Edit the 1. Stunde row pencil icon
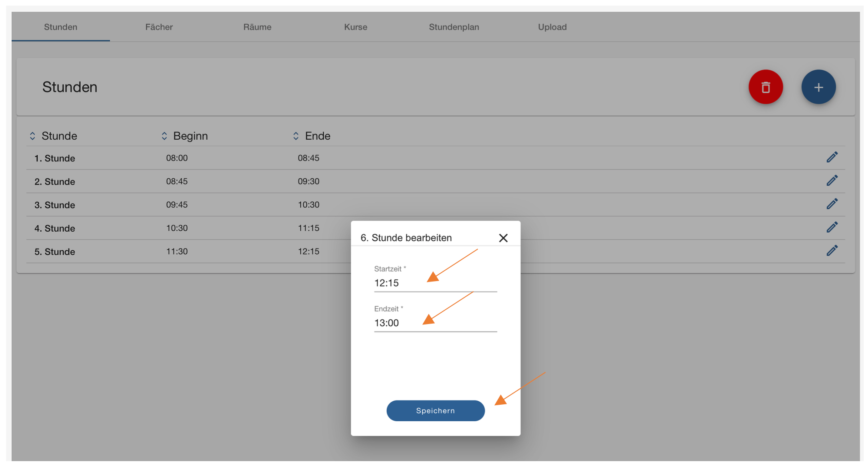 tap(832, 157)
